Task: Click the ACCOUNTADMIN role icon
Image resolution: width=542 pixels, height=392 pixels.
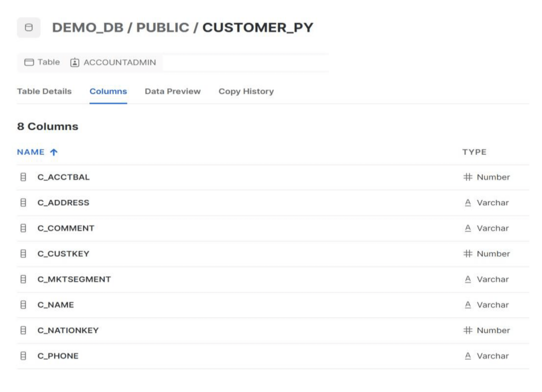Action: [74, 62]
